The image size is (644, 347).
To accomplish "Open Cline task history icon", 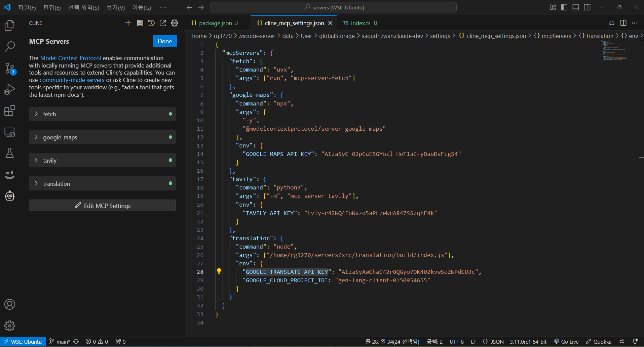I will (x=151, y=23).
